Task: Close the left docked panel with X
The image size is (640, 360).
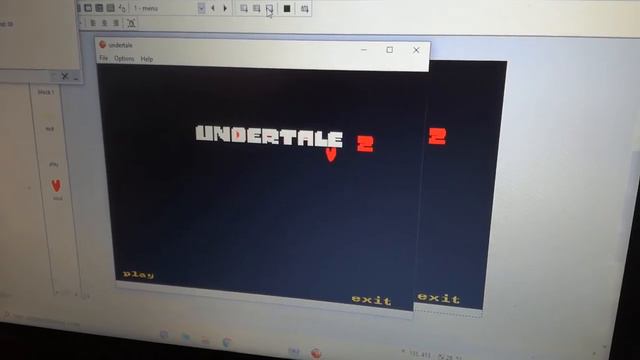Action: [65, 76]
